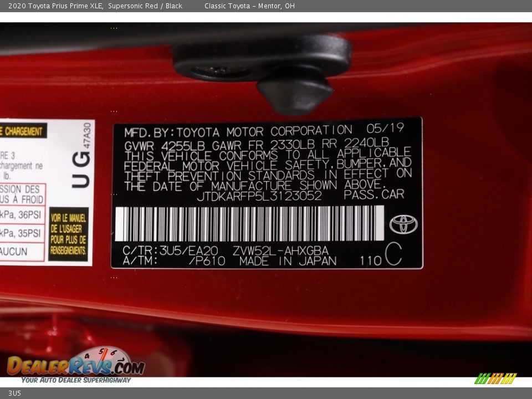Viewport: 532px width, 399px height.
Task: Click 'MADE IN JAPAN' text
Action: pyautogui.click(x=288, y=261)
